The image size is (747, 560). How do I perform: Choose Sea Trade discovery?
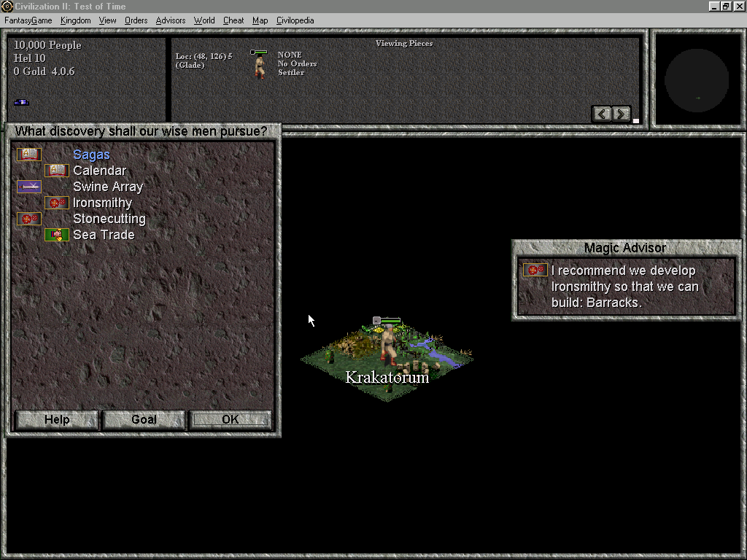click(x=104, y=235)
